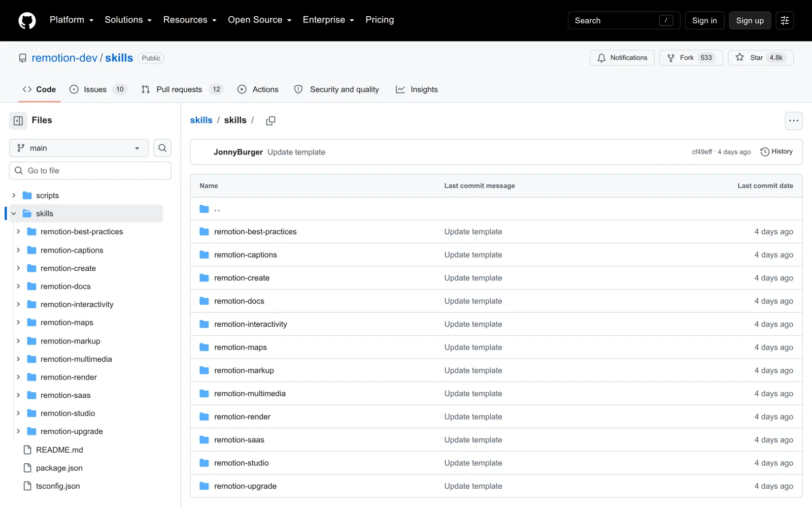Open the remotion-multimedia folder in table

tap(250, 394)
